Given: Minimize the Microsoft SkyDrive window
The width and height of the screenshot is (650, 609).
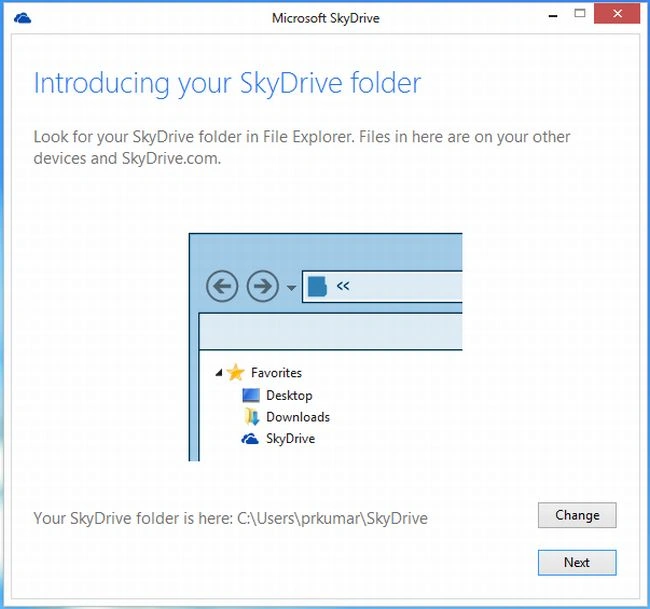Looking at the screenshot, I should pos(553,15).
